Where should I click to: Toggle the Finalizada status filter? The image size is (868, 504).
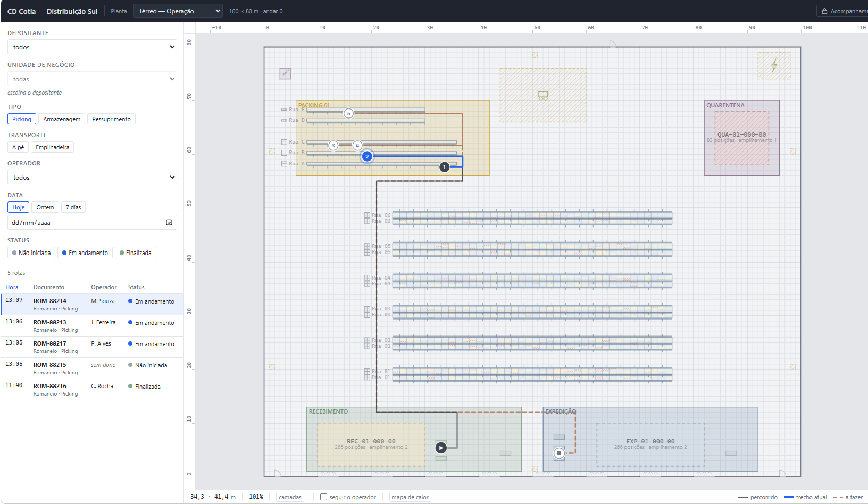(x=136, y=253)
